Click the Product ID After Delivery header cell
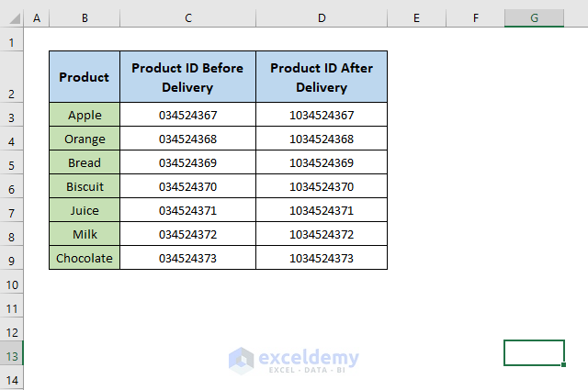Screen dimensions: 588x390 (x=322, y=77)
